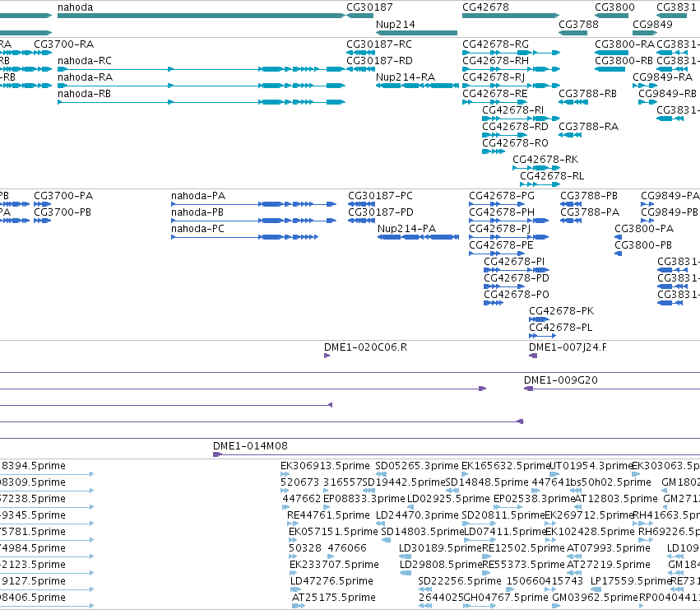Open the Nup214-PA protein label

click(x=406, y=229)
